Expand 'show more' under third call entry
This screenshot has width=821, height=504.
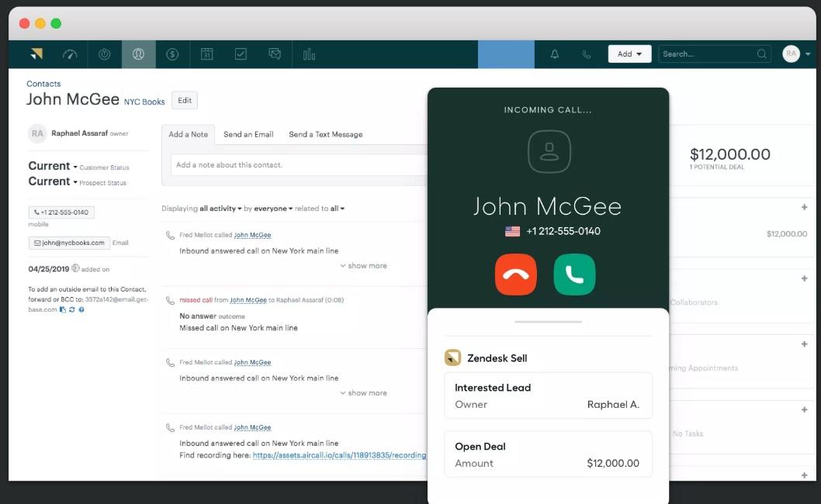(363, 393)
